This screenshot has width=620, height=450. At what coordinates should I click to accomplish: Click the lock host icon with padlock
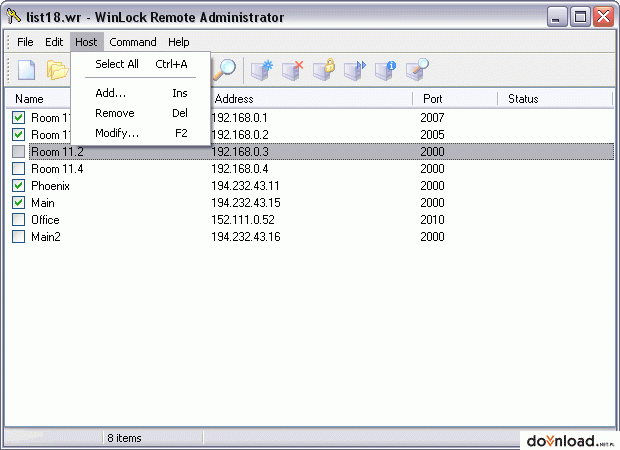(x=324, y=70)
